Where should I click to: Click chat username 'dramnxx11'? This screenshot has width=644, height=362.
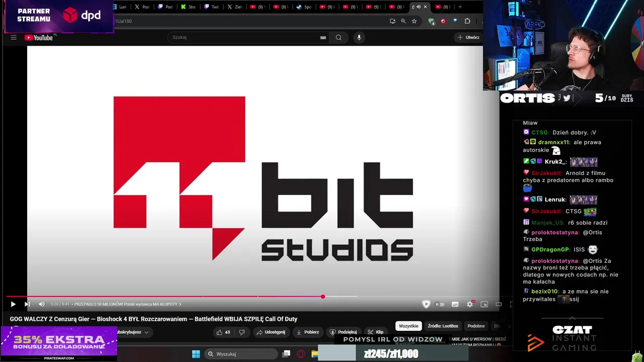(553, 142)
